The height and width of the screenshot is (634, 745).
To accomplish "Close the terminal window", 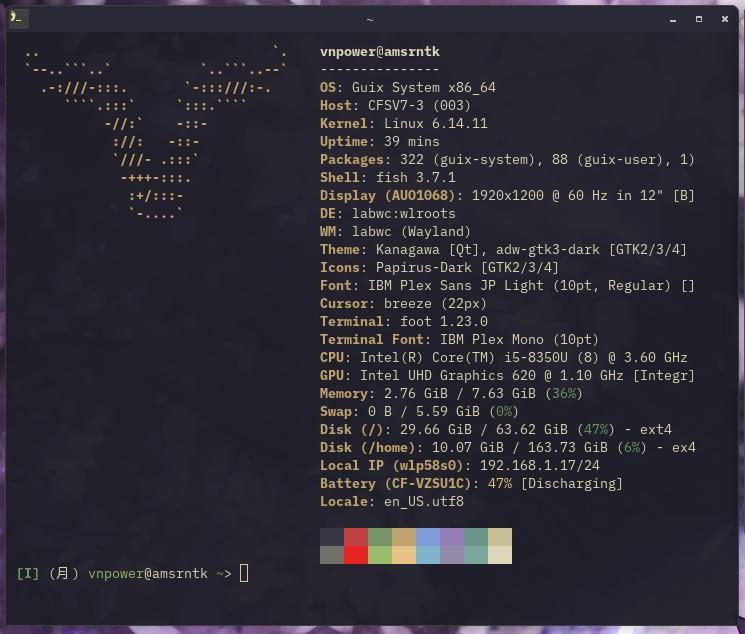I will (x=724, y=19).
